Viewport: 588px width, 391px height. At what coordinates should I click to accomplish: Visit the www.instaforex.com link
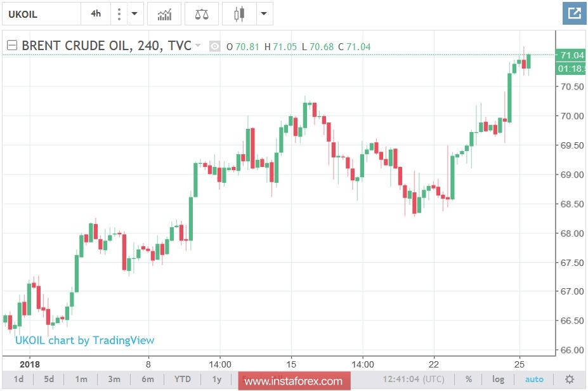295,381
